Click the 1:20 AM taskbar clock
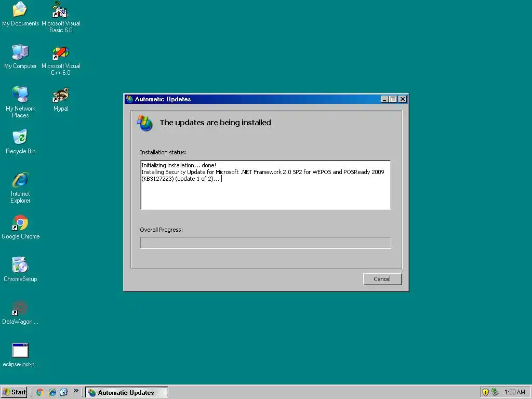This screenshot has height=399, width=532. (x=515, y=392)
